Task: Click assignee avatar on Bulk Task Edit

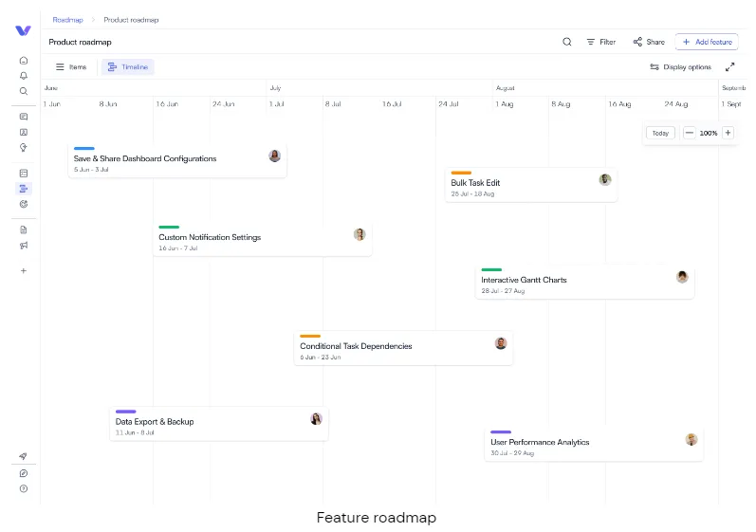Action: pos(605,180)
